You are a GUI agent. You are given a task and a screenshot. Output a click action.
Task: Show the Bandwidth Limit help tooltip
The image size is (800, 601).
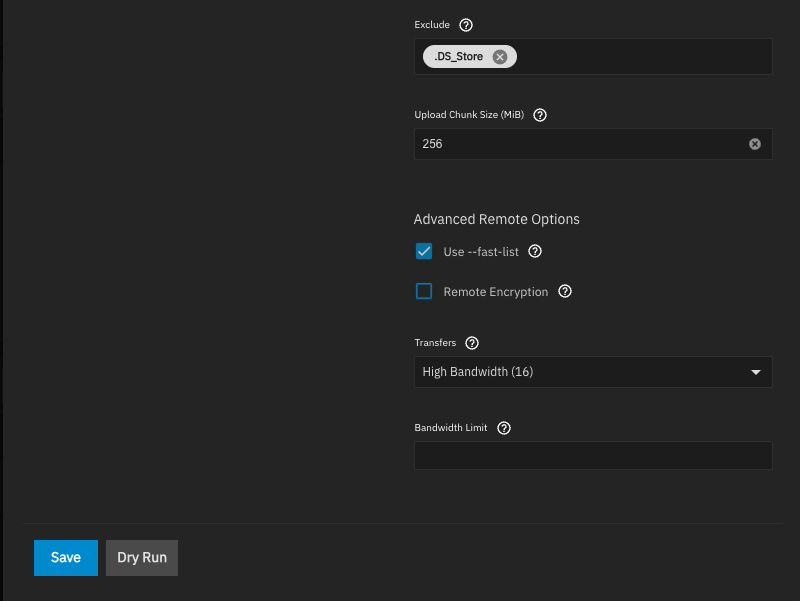click(504, 428)
